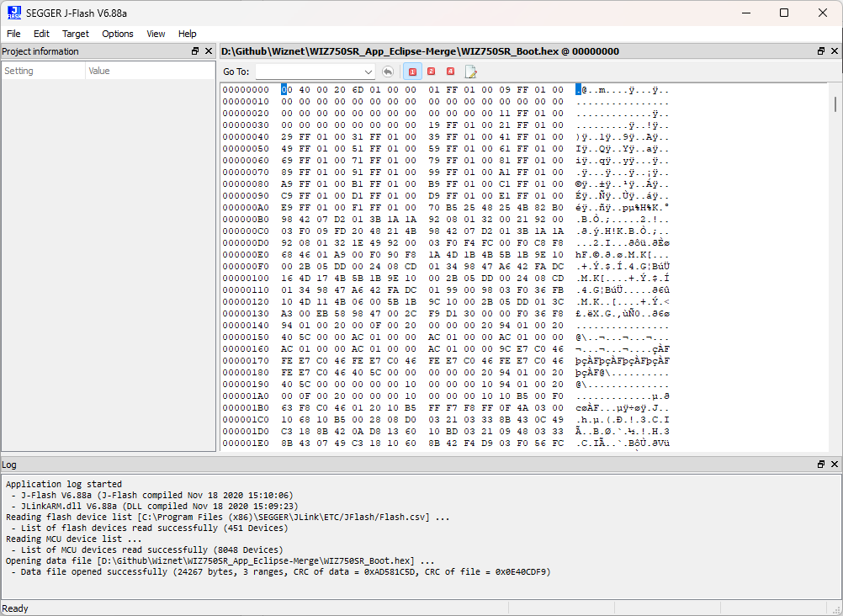
Task: Click the hex view vertical scrollbar thumb
Action: [x=835, y=104]
